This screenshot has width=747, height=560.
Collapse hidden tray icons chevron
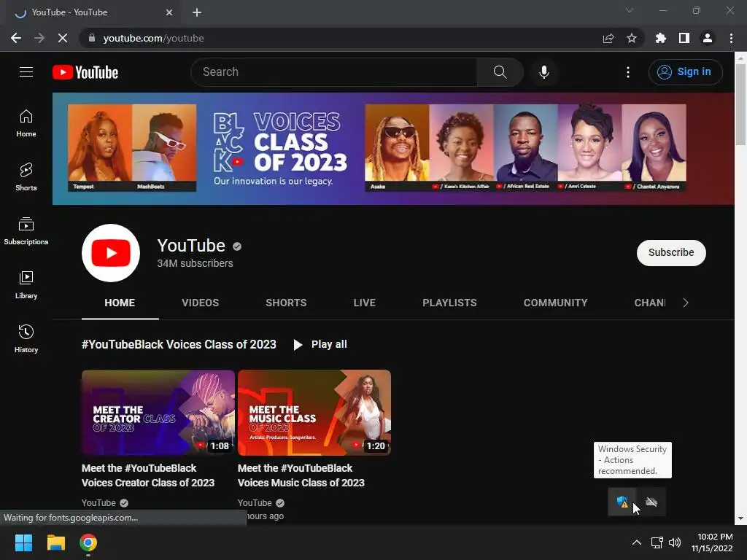pyautogui.click(x=636, y=542)
